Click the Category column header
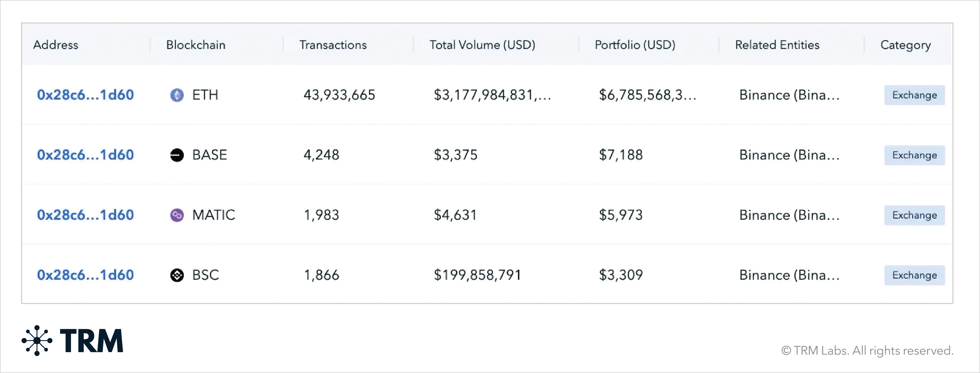This screenshot has width=980, height=373. pos(906,45)
